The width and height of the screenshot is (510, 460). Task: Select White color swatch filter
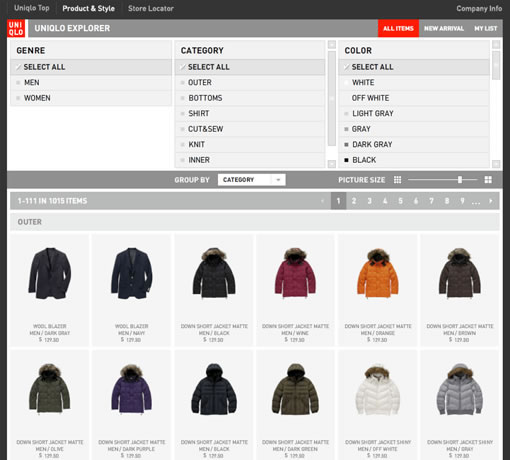pos(346,83)
